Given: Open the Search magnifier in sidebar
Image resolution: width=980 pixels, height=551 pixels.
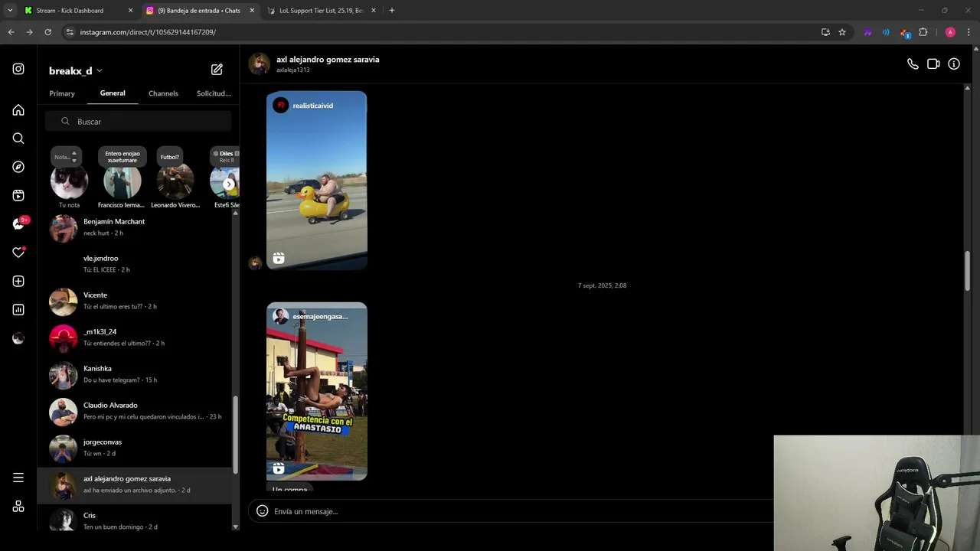Looking at the screenshot, I should [x=18, y=139].
